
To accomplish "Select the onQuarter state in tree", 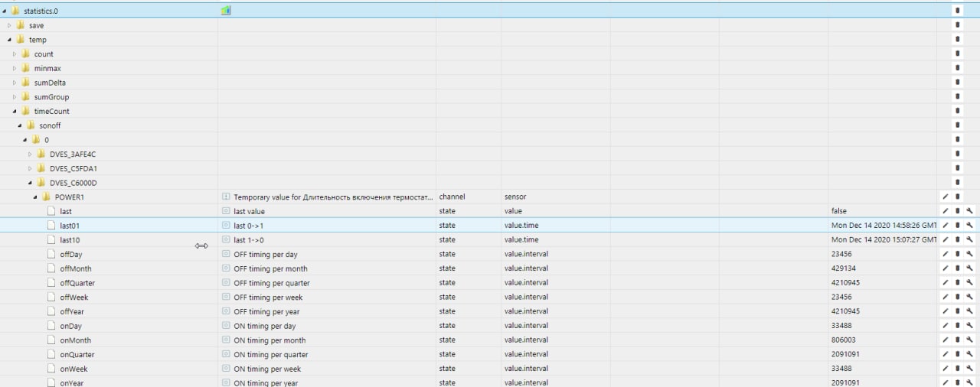I will [x=77, y=354].
